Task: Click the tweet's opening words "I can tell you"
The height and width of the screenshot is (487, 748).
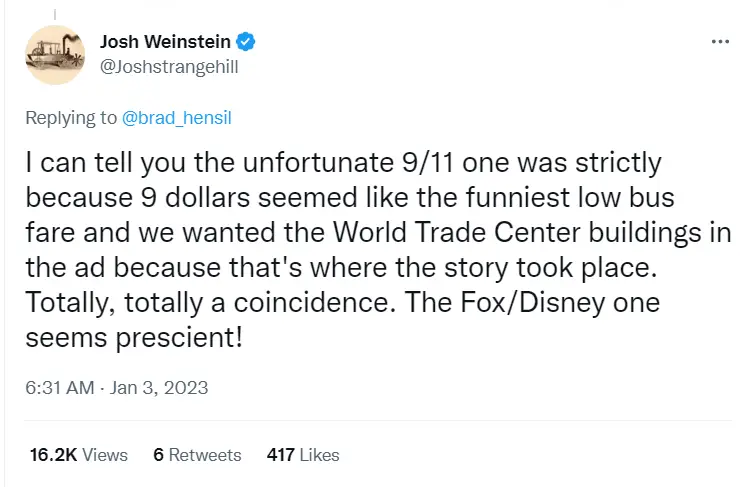Action: [x=96, y=163]
